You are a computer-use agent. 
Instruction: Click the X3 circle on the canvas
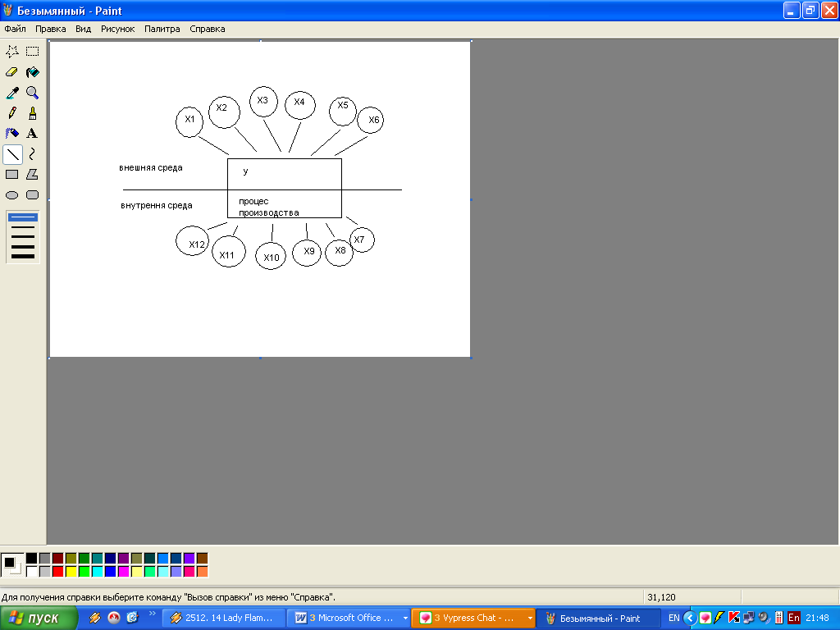[263, 101]
